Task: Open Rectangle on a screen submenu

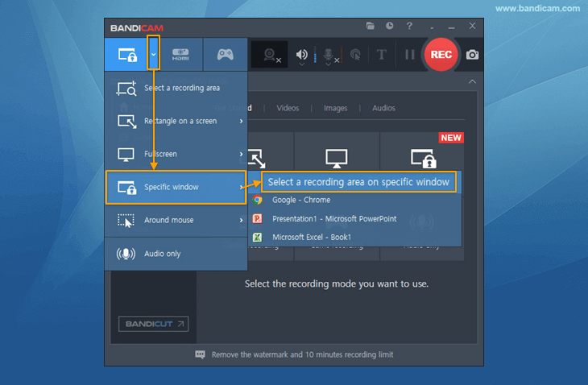Action: pyautogui.click(x=176, y=121)
